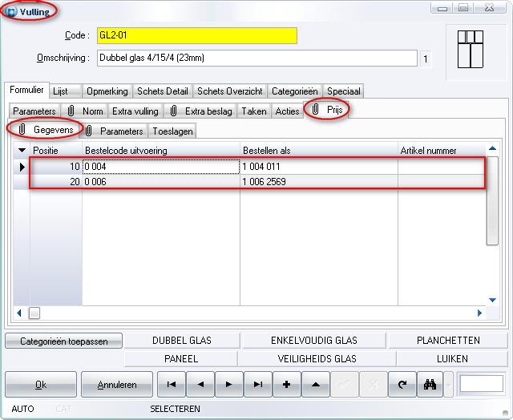Open the Acties tab

[287, 111]
